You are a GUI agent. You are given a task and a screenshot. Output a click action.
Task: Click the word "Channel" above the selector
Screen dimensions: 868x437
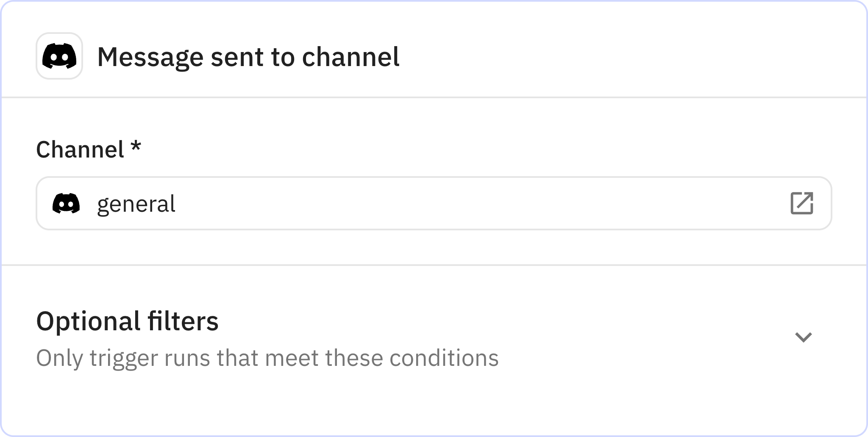coord(80,149)
